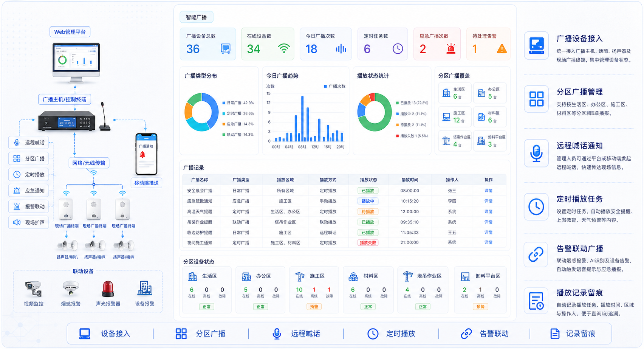
Task: Click the 视频监控 camera icon
Action: (33, 289)
